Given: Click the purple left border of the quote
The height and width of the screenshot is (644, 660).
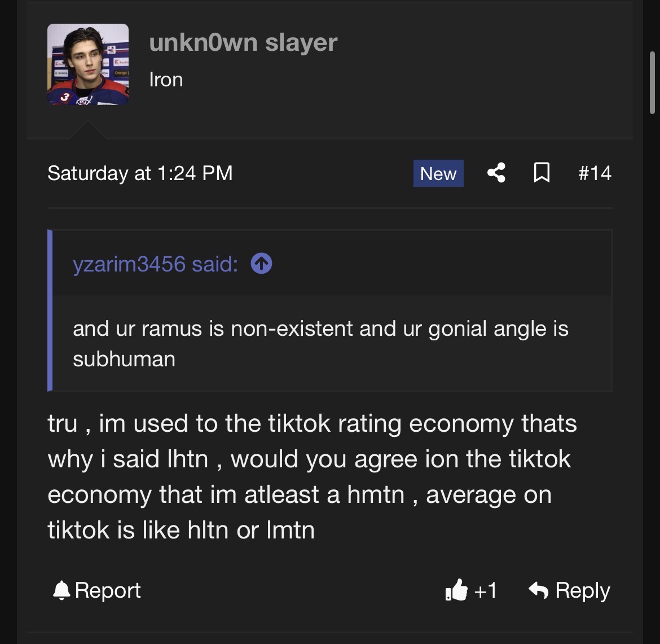Looking at the screenshot, I should pos(50,310).
